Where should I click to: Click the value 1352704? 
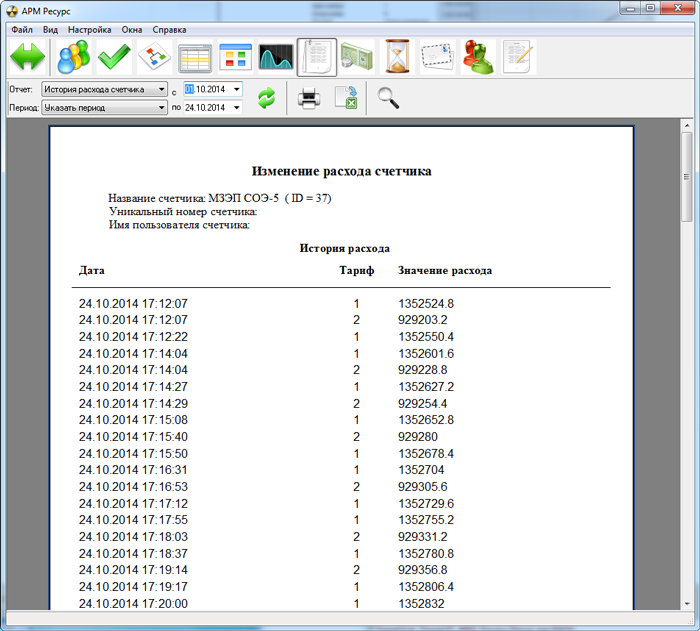[x=421, y=470]
